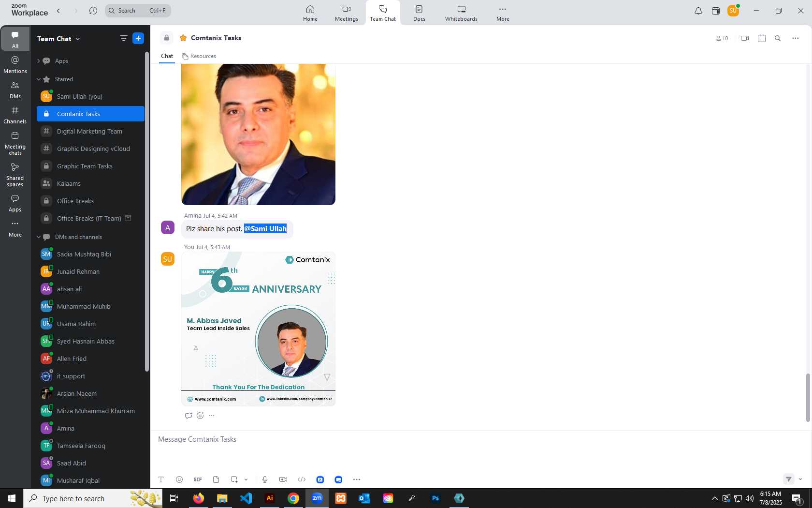The image size is (812, 508).
Task: Click the screenshot capture icon
Action: point(234,479)
